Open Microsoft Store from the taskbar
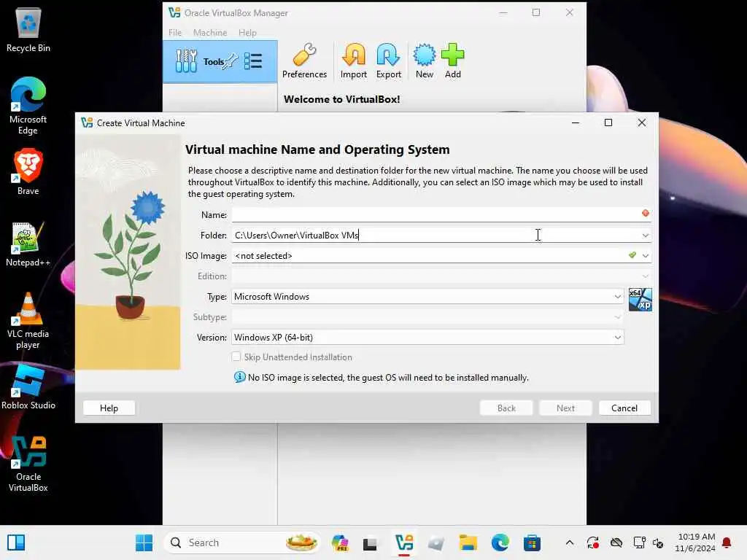The width and height of the screenshot is (747, 560). point(532,542)
